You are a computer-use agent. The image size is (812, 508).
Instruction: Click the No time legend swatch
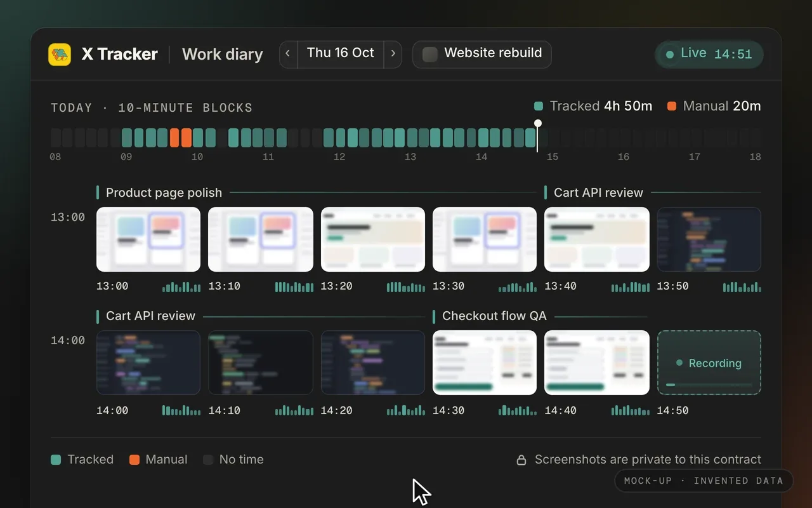[x=208, y=460]
